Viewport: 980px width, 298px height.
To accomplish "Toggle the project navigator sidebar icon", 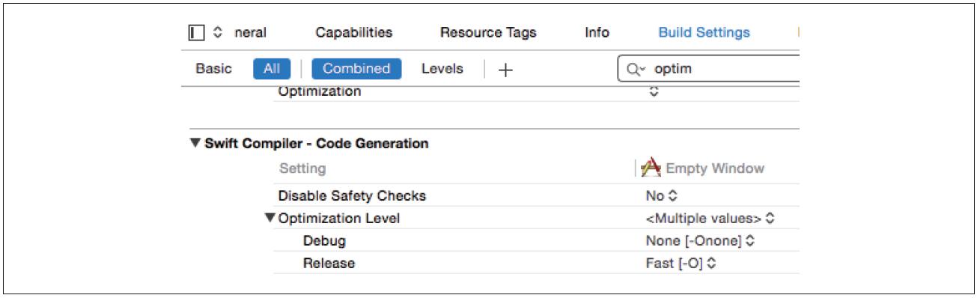I will (197, 33).
